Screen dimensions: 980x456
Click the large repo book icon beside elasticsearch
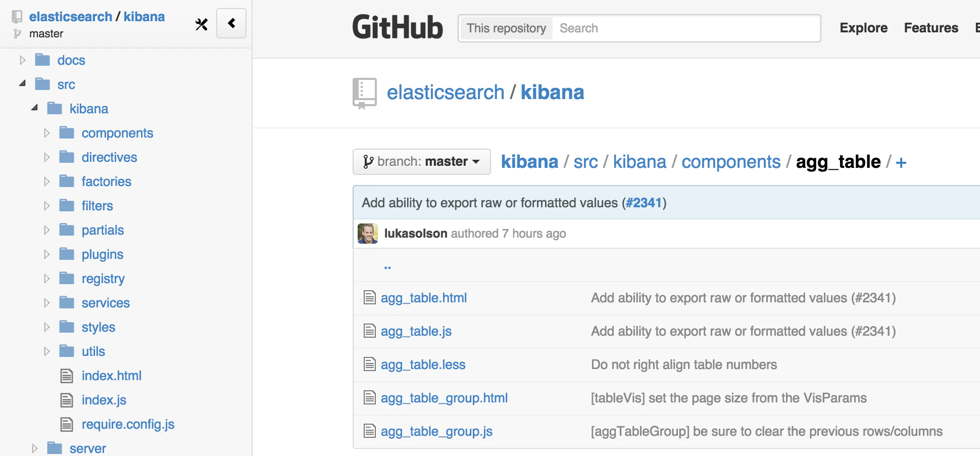(x=365, y=94)
